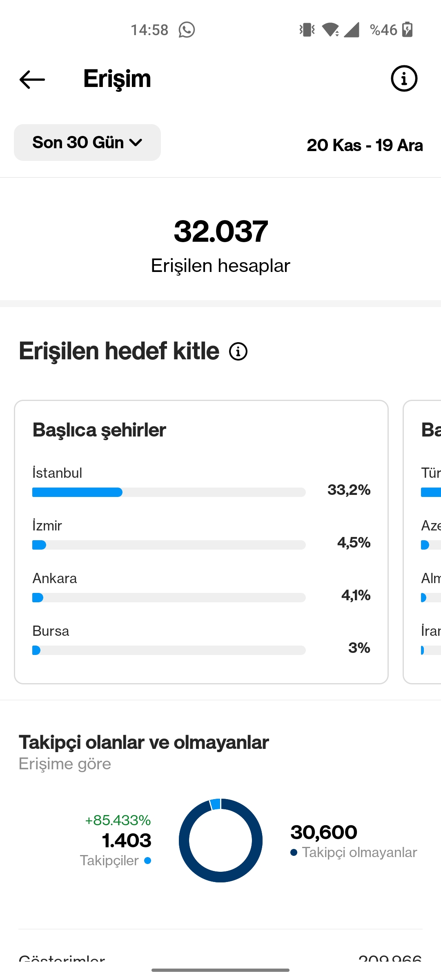Tap the İzmir progress bar
This screenshot has height=980, width=441.
pyautogui.click(x=169, y=545)
